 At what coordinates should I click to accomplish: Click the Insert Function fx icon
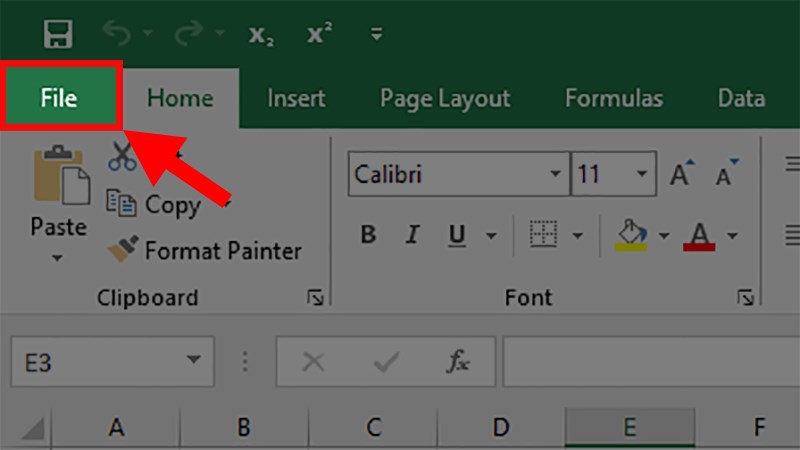[458, 362]
